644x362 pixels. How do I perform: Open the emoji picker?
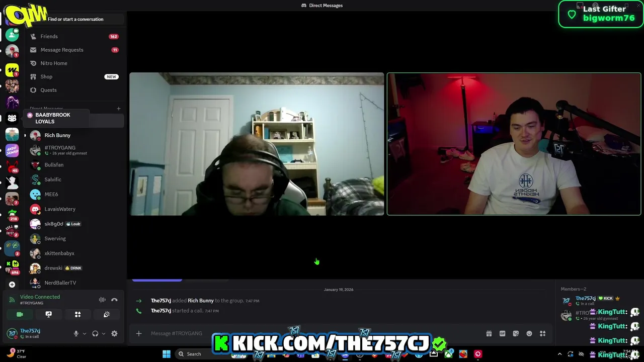click(529, 333)
